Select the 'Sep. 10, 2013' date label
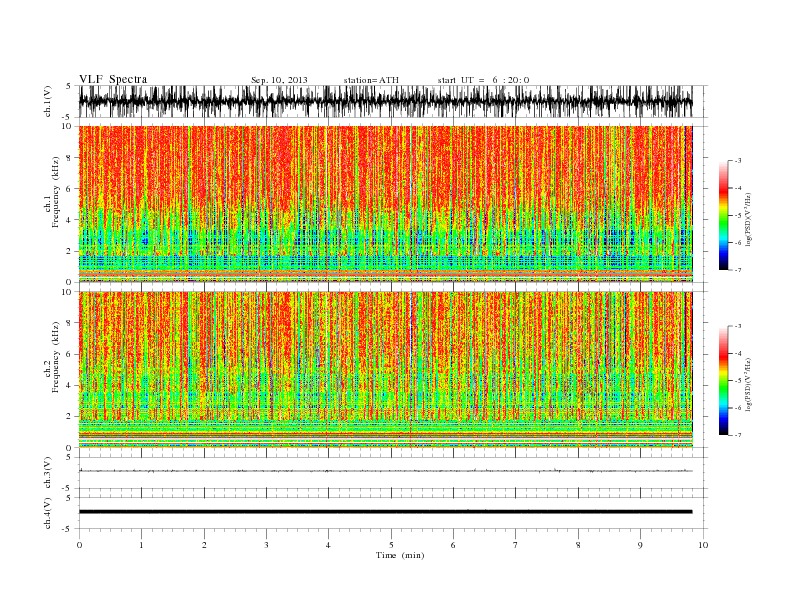792x612 pixels. [x=279, y=80]
